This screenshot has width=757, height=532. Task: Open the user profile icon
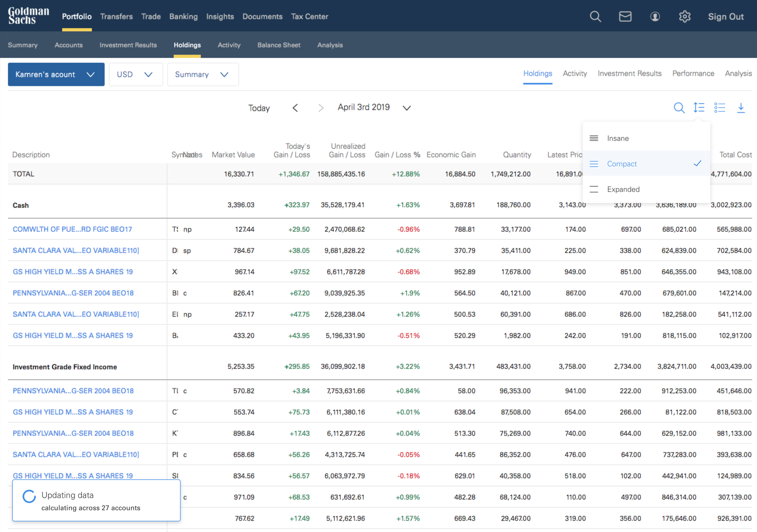(655, 16)
